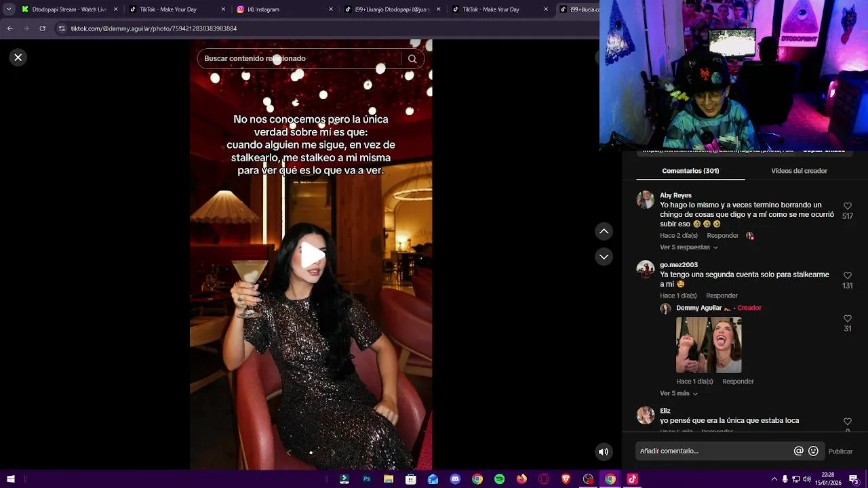The image size is (868, 488).
Task: Reload the page with refresh icon
Action: click(42, 28)
